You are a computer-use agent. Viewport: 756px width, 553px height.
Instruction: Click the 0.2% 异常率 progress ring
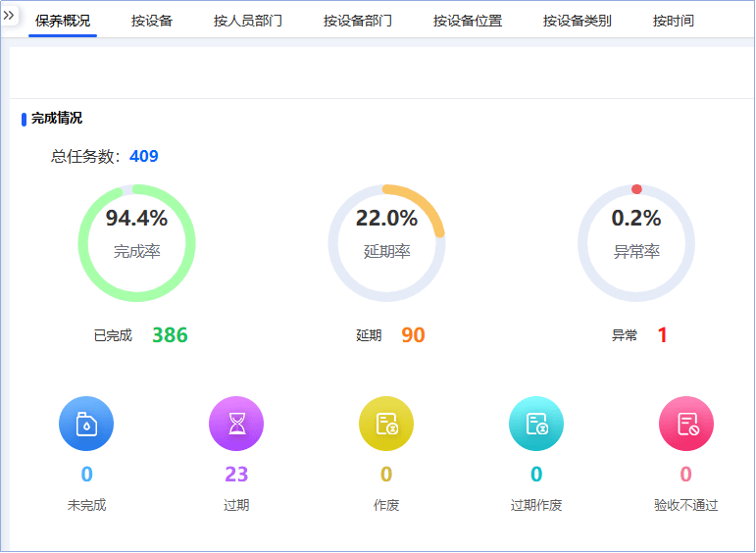click(636, 243)
